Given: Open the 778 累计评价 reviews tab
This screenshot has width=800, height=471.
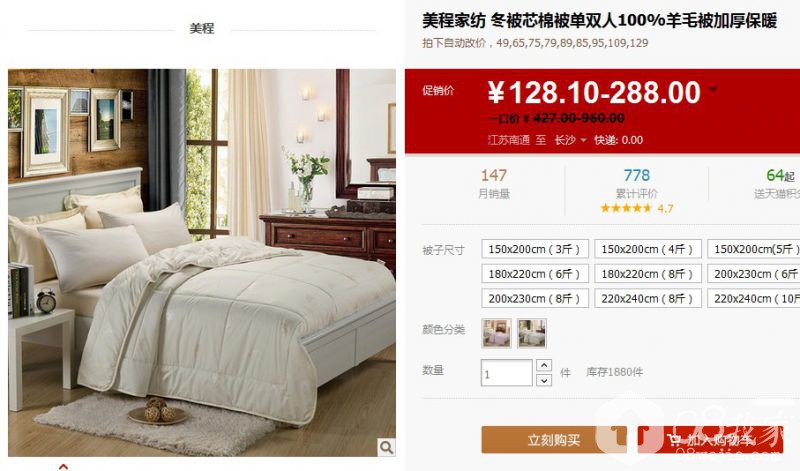Looking at the screenshot, I should coord(637,184).
